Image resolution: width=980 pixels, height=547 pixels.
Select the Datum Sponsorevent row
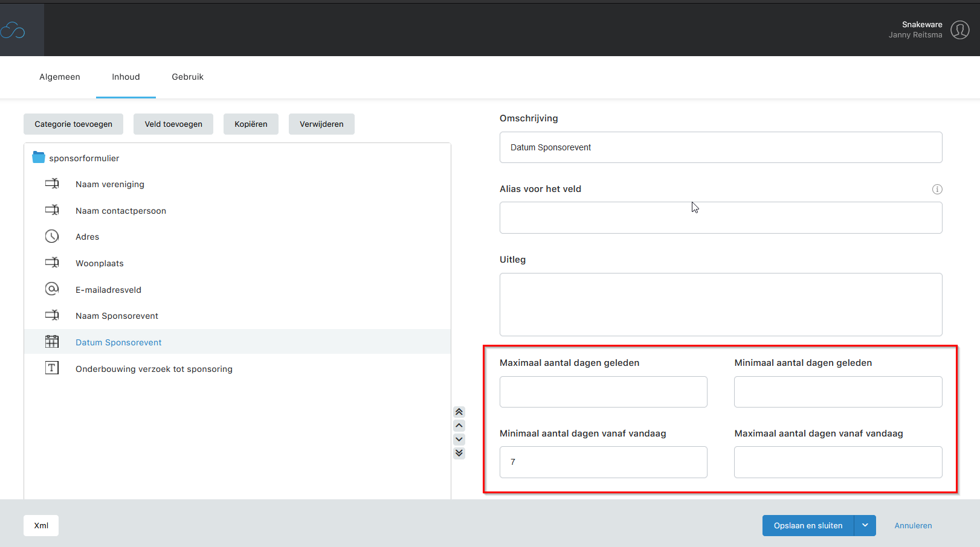pos(237,342)
